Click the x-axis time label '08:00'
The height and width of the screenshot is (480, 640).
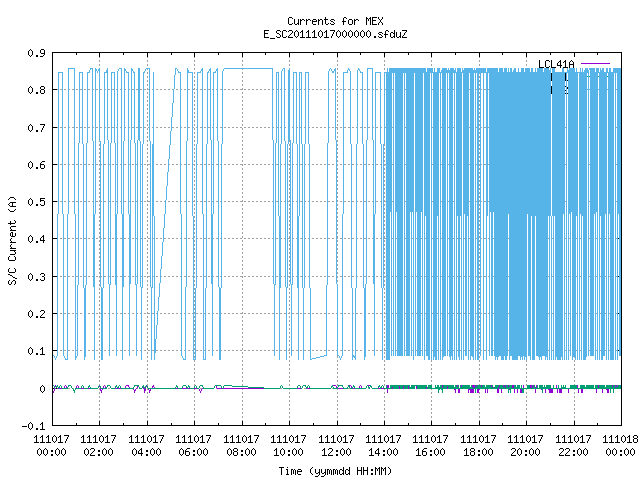coord(241,452)
